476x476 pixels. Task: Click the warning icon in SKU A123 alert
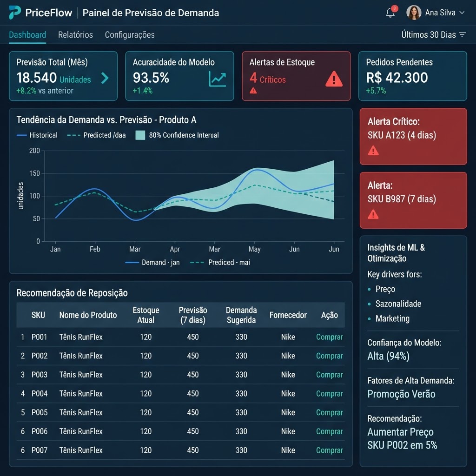373,151
